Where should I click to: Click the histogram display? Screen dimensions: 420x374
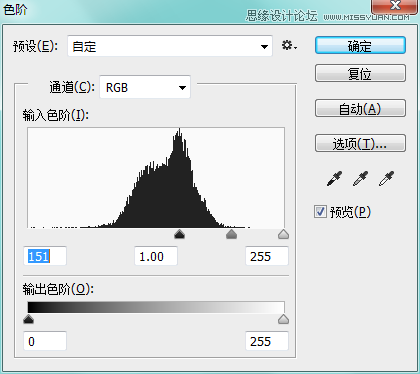tap(156, 177)
